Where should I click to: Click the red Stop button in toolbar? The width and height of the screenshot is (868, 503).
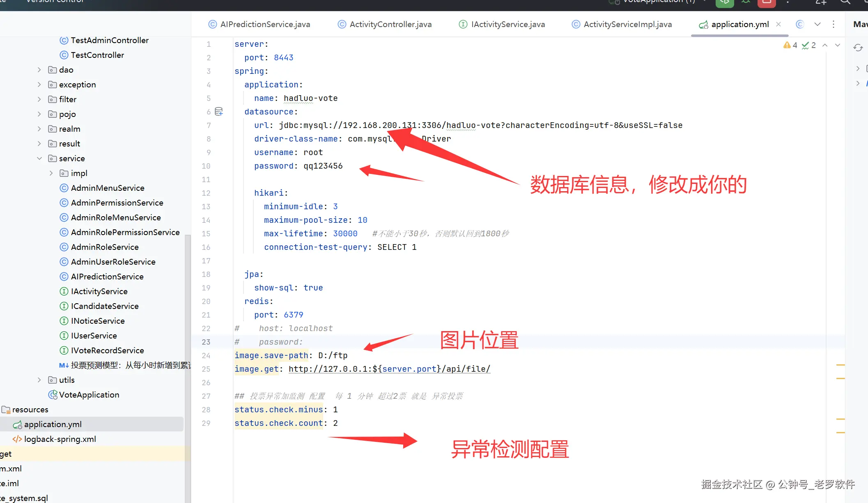click(x=767, y=2)
